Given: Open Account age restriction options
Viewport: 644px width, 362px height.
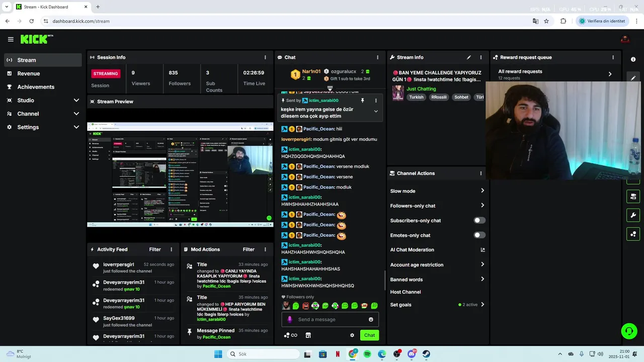Looking at the screenshot, I should click(x=437, y=264).
